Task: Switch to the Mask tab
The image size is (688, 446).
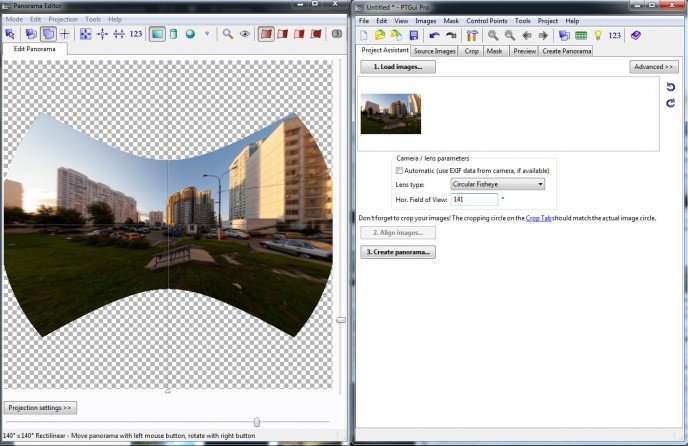Action: pyautogui.click(x=494, y=51)
